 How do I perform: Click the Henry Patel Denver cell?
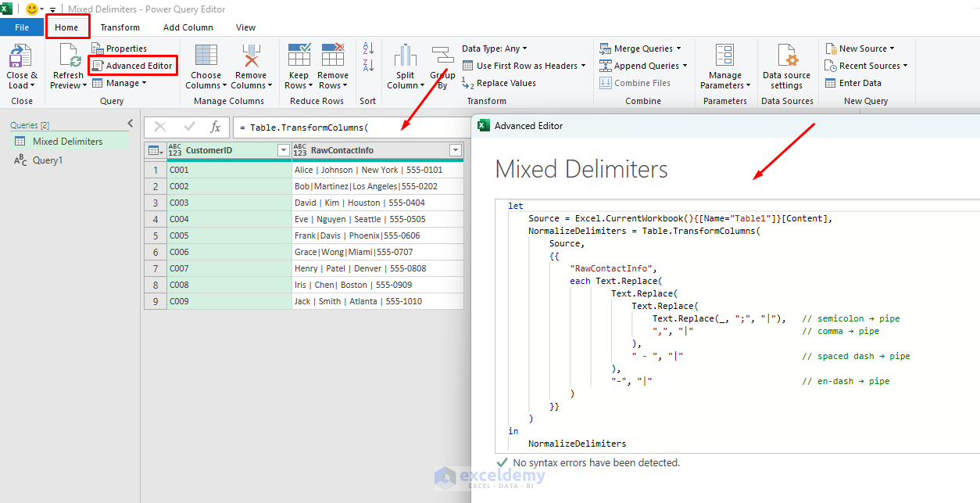point(377,268)
